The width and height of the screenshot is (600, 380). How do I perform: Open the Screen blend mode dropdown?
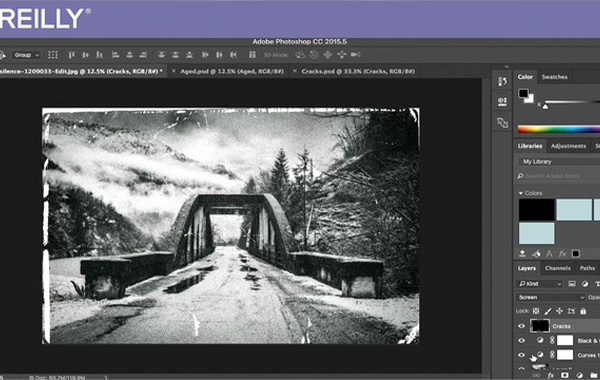551,297
